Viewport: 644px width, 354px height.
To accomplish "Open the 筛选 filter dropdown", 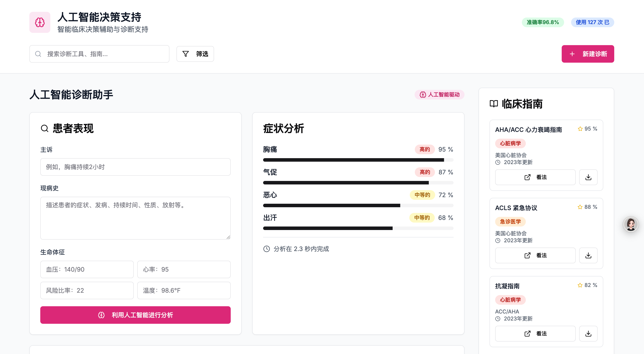I will (195, 54).
